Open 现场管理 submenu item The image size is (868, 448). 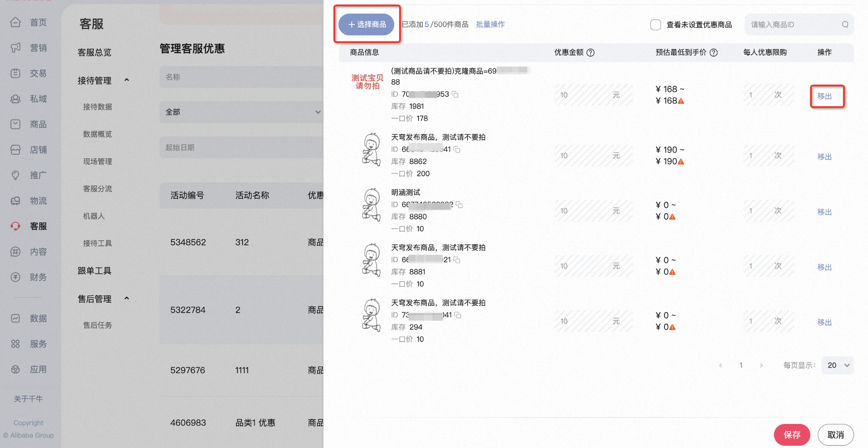pos(98,162)
